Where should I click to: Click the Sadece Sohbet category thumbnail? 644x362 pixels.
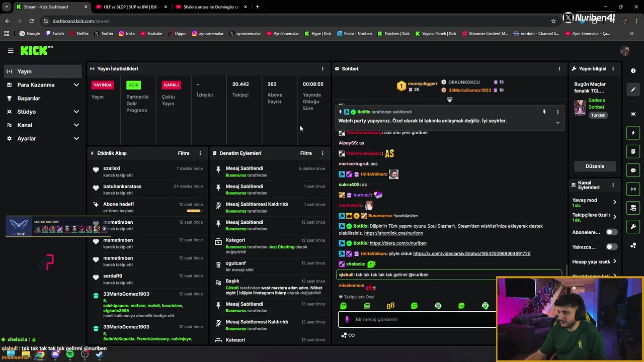coord(580,108)
